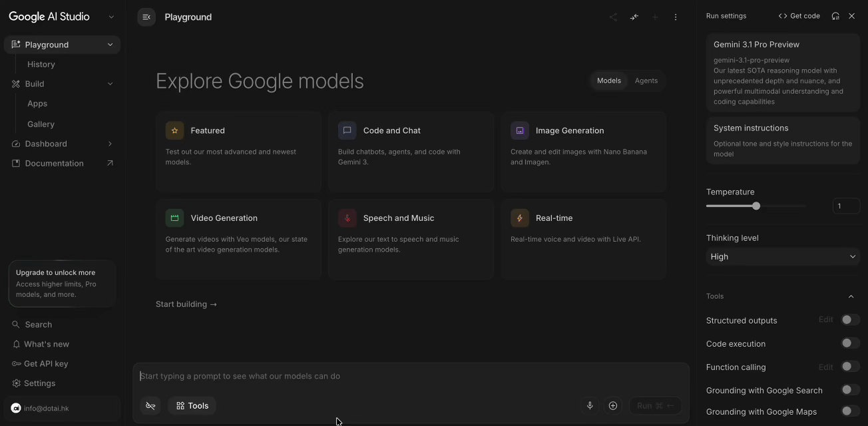
Task: Click the Documentation sidebar label
Action: tap(55, 163)
